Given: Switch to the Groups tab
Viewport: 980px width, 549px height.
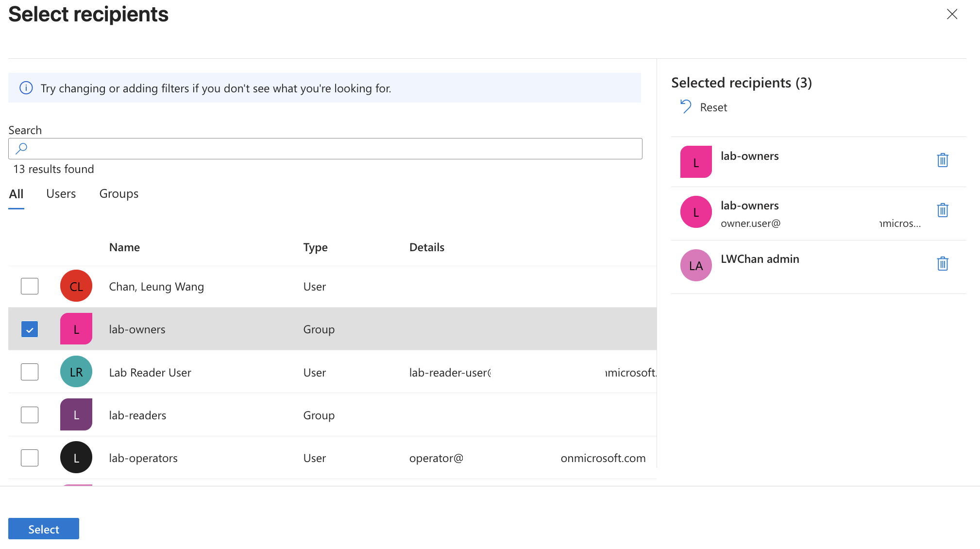Looking at the screenshot, I should (x=119, y=194).
